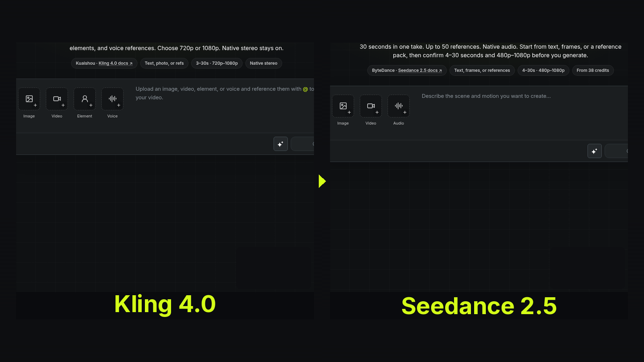Add an Image reference in the Kling 4.0 panel
This screenshot has height=362, width=644.
pos(29,99)
